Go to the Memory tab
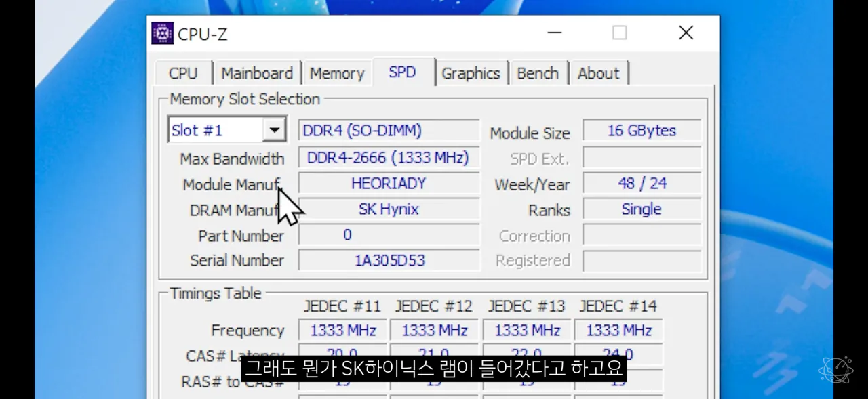Viewport: 868px width, 399px height. (337, 73)
